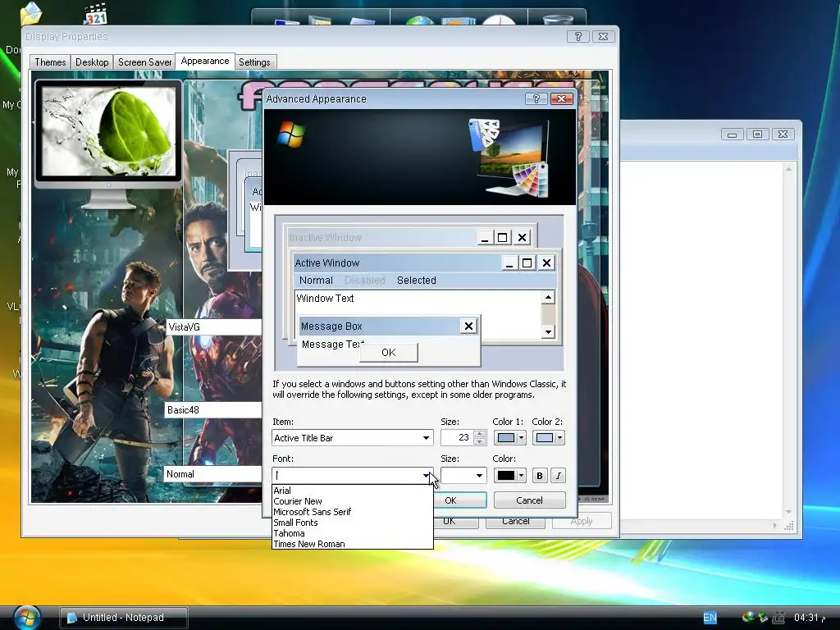840x630 pixels.
Task: Switch to the Settings tab
Action: tap(254, 62)
